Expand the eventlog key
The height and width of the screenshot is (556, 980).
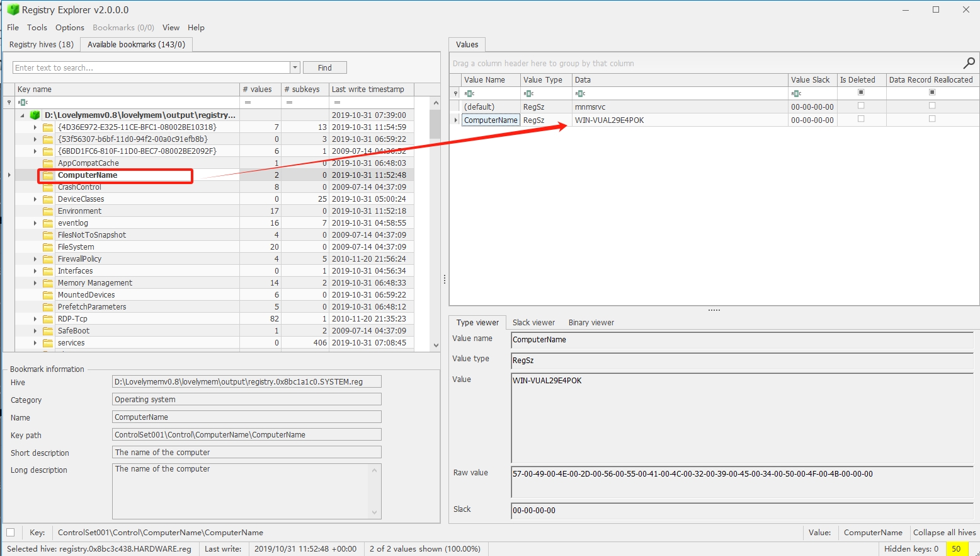coord(35,223)
